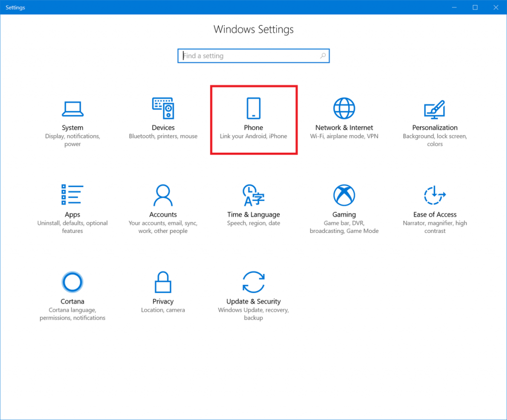Click the 'Link your Android, iPhone' subtitle
This screenshot has width=507, height=420.
(x=253, y=136)
